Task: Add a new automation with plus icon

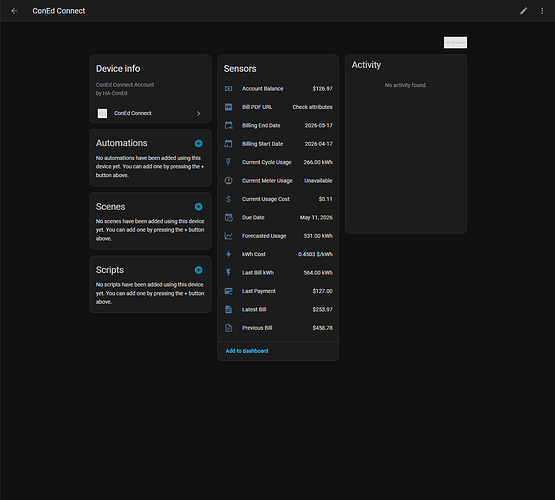Action: tap(199, 143)
